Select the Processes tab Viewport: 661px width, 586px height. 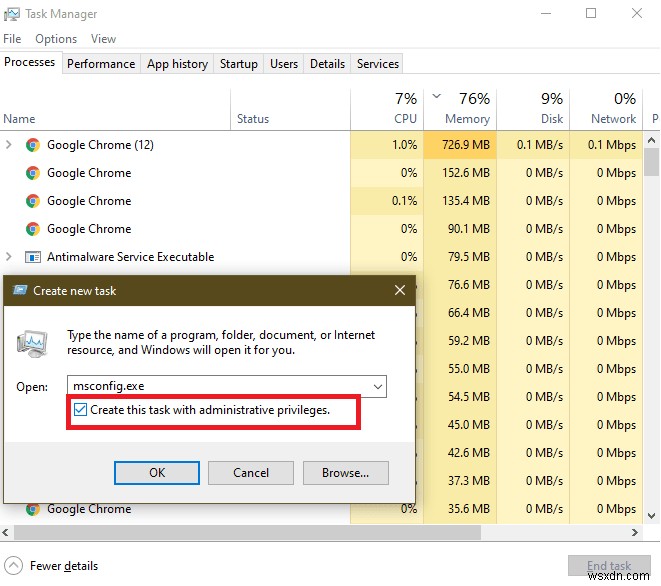(x=30, y=62)
